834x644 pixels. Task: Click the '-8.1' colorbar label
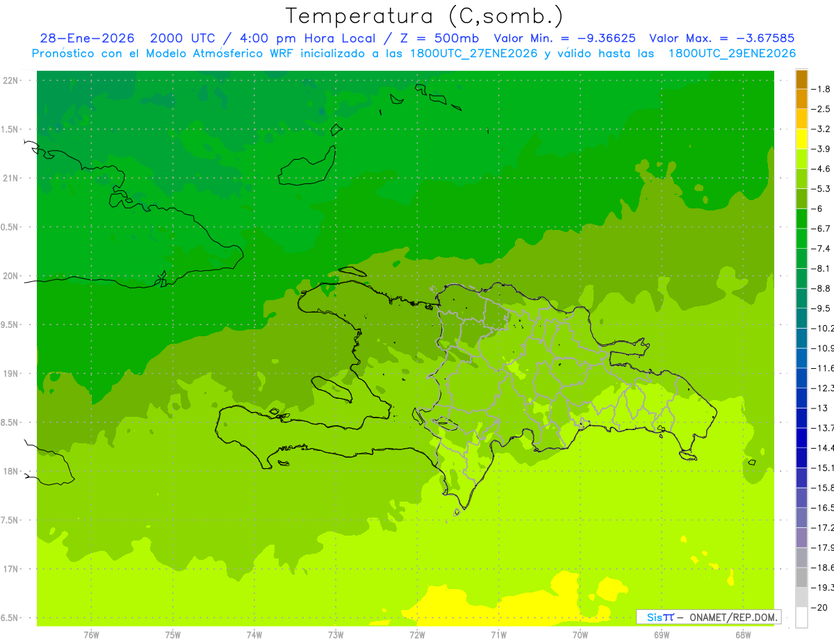(x=821, y=269)
